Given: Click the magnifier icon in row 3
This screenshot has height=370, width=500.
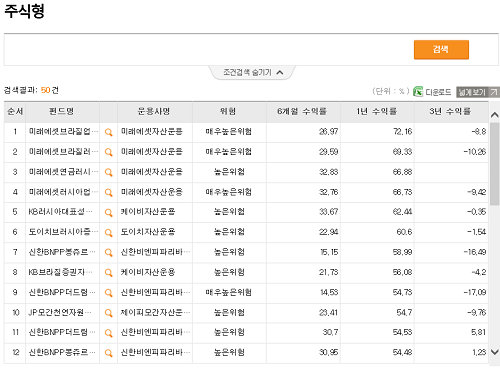Looking at the screenshot, I should [x=108, y=172].
